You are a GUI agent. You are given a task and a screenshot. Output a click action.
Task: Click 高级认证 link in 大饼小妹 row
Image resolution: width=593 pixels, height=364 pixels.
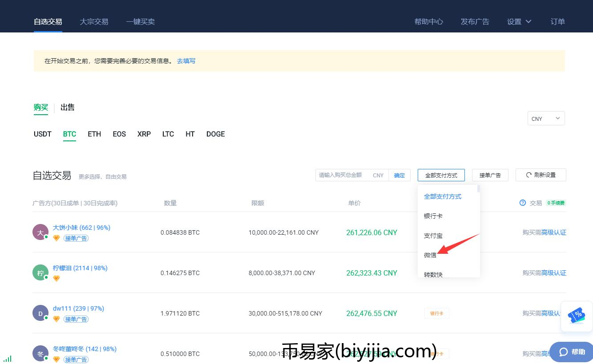[554, 232]
